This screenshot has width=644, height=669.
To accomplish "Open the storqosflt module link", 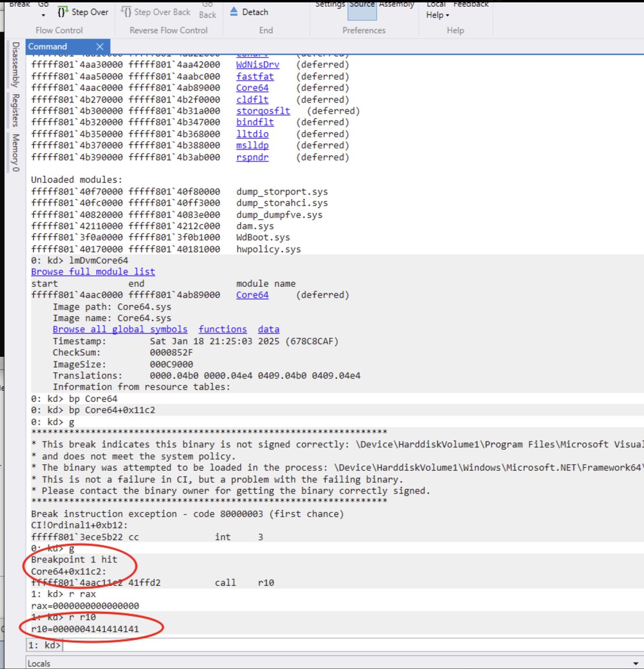I will click(263, 111).
